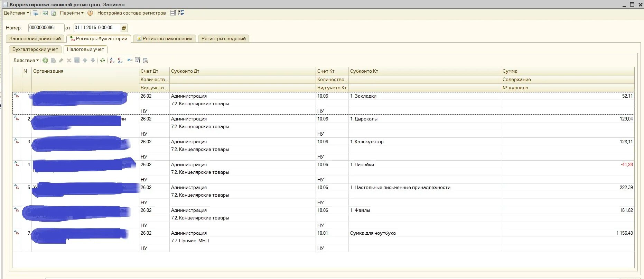Click Настройка состава регистров button
644x279 pixels.
(x=131, y=13)
